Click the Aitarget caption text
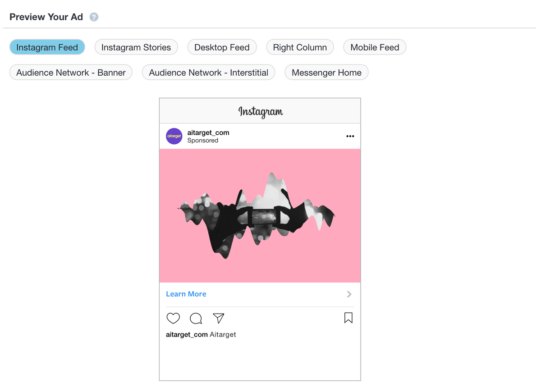Viewport: 541px width, 392px height. (x=223, y=335)
